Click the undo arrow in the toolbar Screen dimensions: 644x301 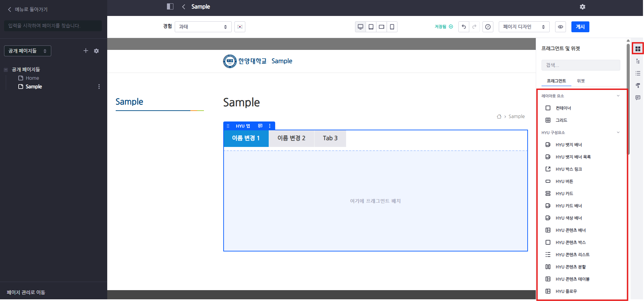464,27
